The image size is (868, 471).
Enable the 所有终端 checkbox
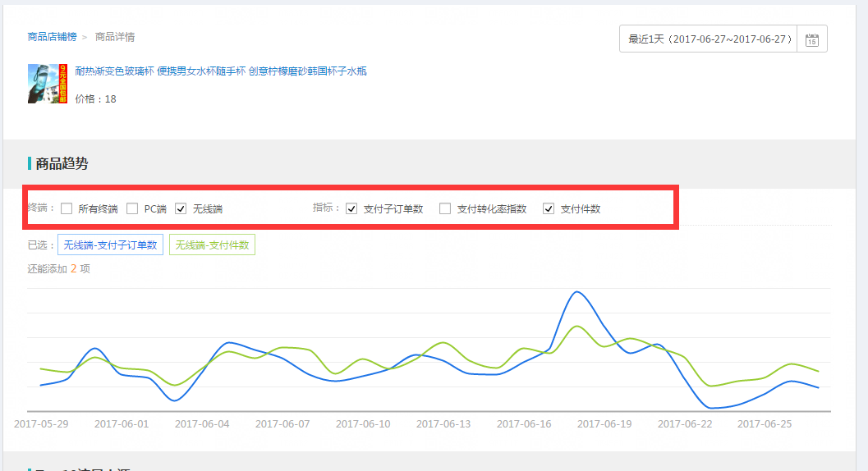click(x=67, y=208)
